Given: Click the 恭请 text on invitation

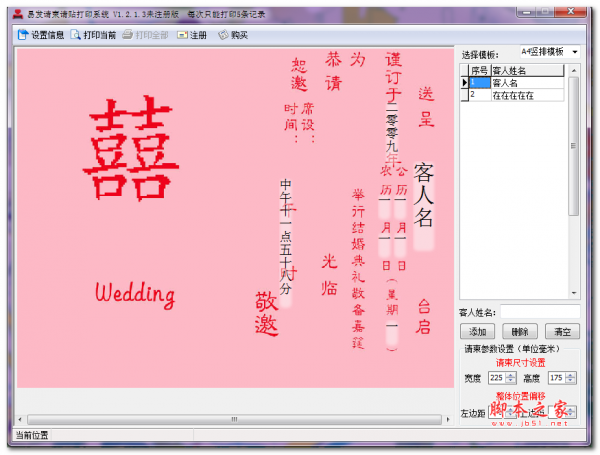Looking at the screenshot, I should click(x=333, y=72).
